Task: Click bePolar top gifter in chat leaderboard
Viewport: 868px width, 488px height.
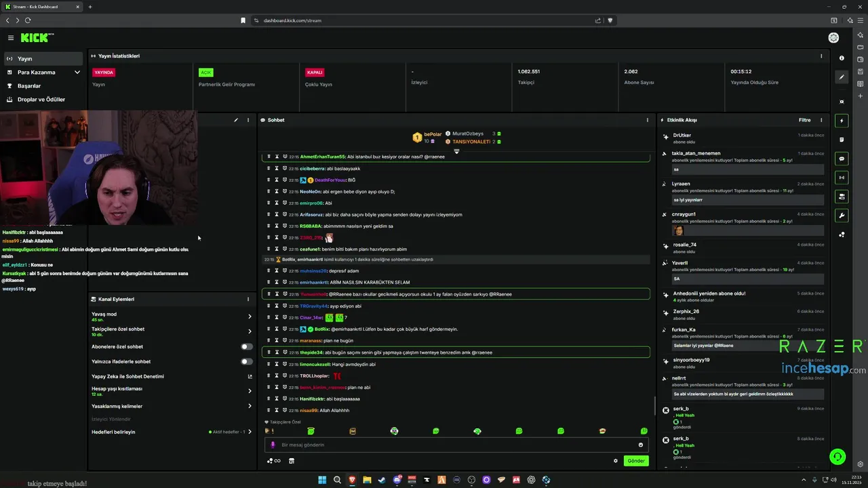Action: click(427, 138)
